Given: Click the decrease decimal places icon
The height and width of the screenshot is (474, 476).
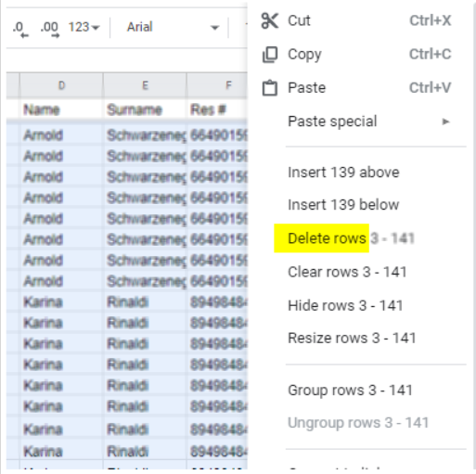Looking at the screenshot, I should coord(20,30).
